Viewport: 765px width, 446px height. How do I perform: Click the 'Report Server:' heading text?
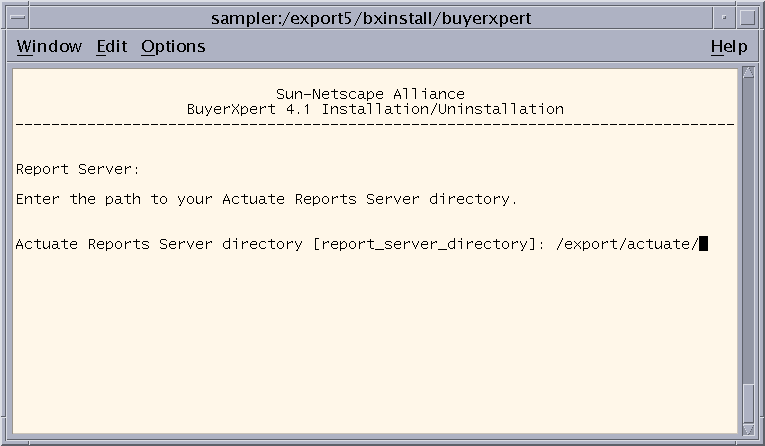click(78, 169)
